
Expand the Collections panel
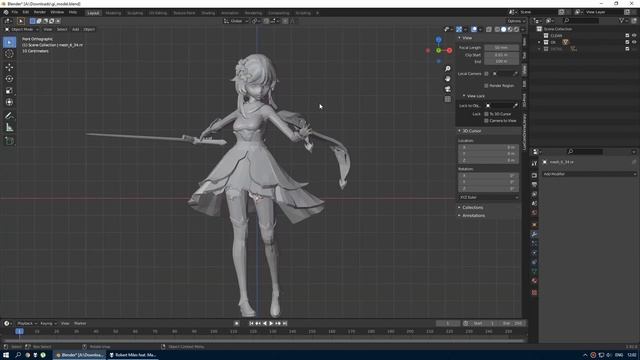(x=472, y=208)
